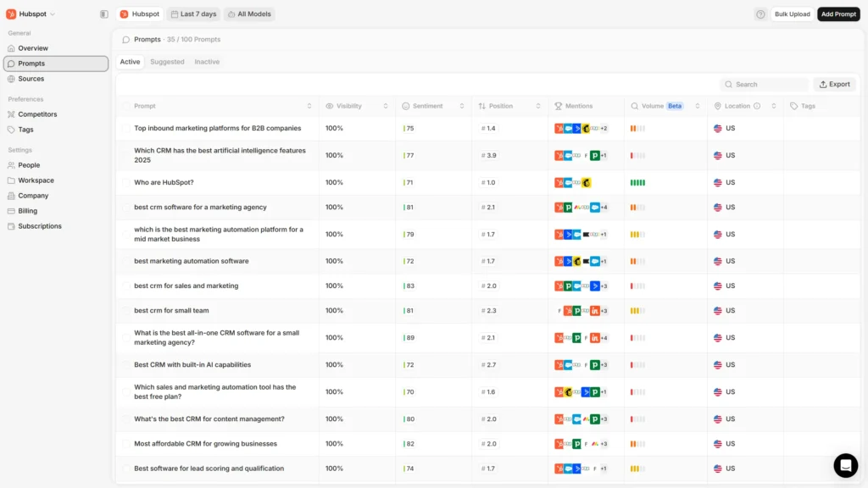Click the Export button

[835, 84]
